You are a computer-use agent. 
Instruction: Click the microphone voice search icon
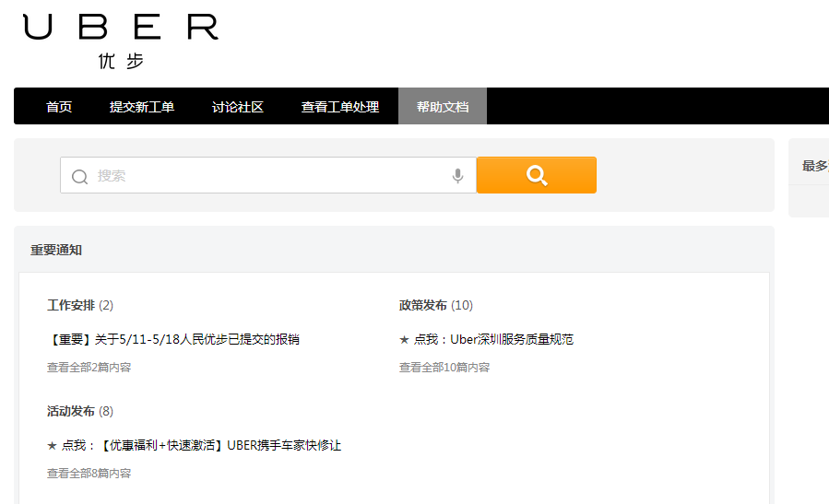click(458, 175)
